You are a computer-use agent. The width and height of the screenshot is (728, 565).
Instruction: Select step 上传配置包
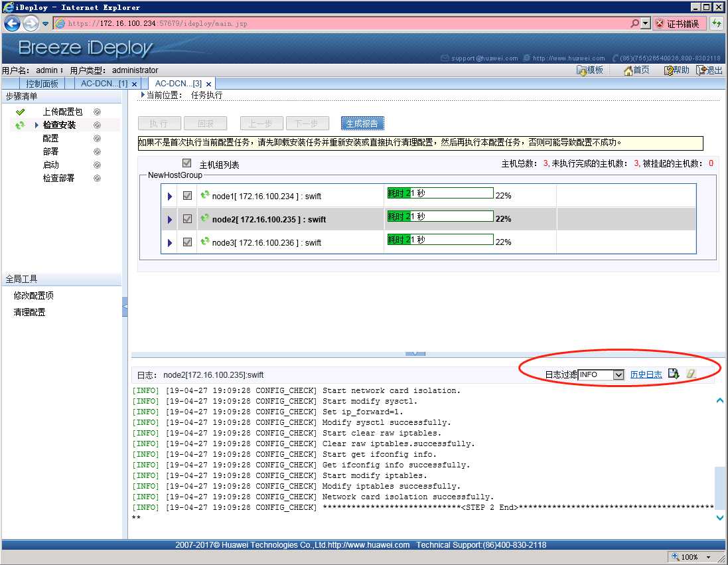point(62,112)
